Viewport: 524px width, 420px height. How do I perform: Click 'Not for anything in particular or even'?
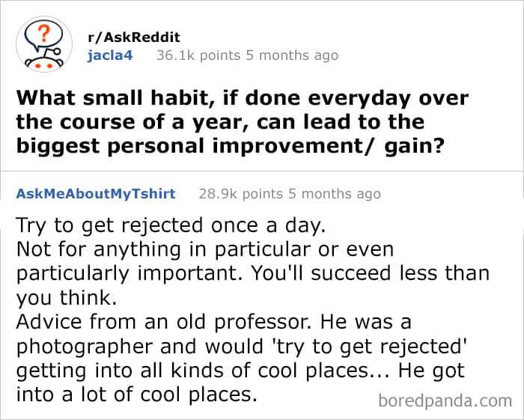[204, 250]
